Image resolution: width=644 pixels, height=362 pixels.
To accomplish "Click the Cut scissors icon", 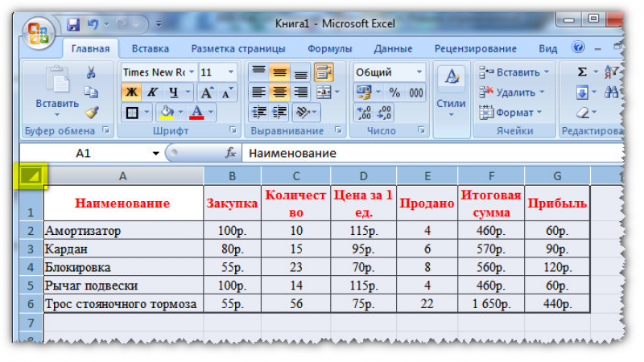I will pos(91,73).
